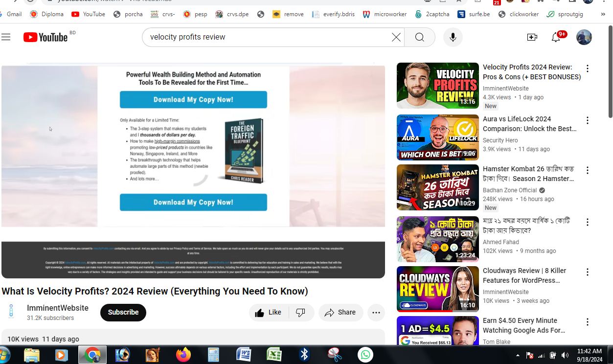
Task: Open the surfe.be bookmark
Action: click(474, 14)
